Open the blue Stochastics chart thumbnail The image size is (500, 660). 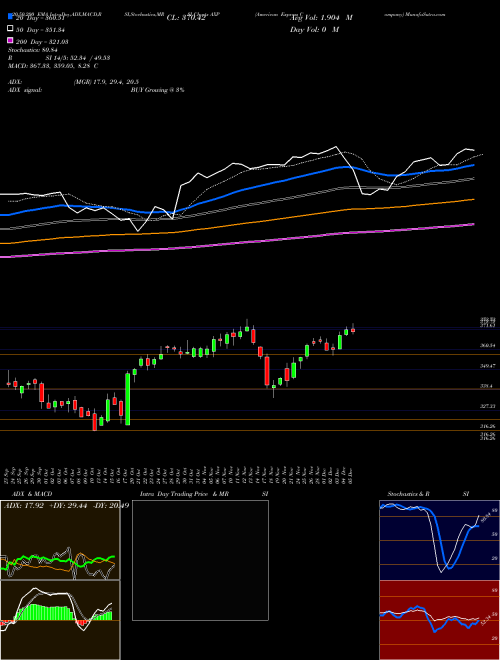click(439, 540)
